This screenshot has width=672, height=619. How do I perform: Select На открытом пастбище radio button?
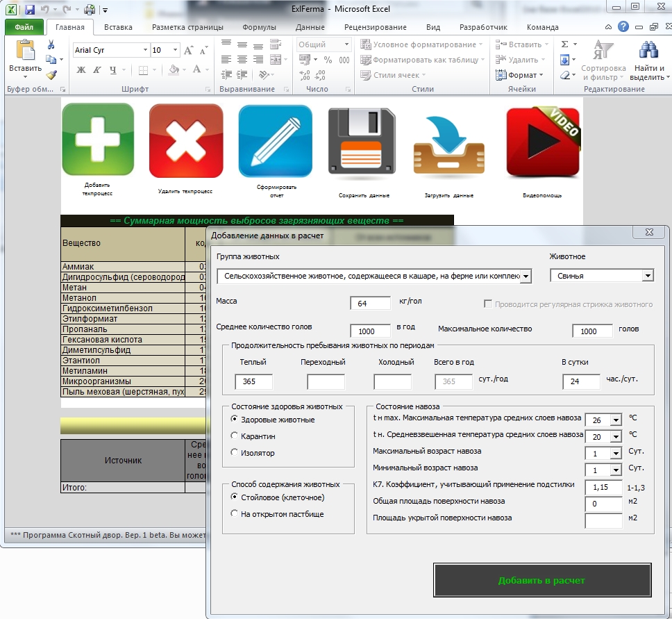[x=235, y=514]
